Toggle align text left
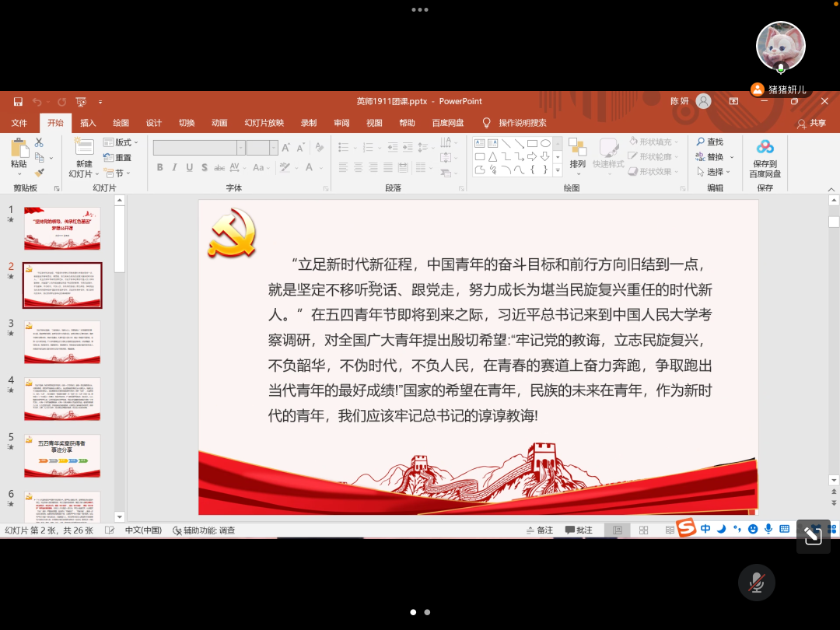Screen dimensions: 840x630 coord(343,168)
